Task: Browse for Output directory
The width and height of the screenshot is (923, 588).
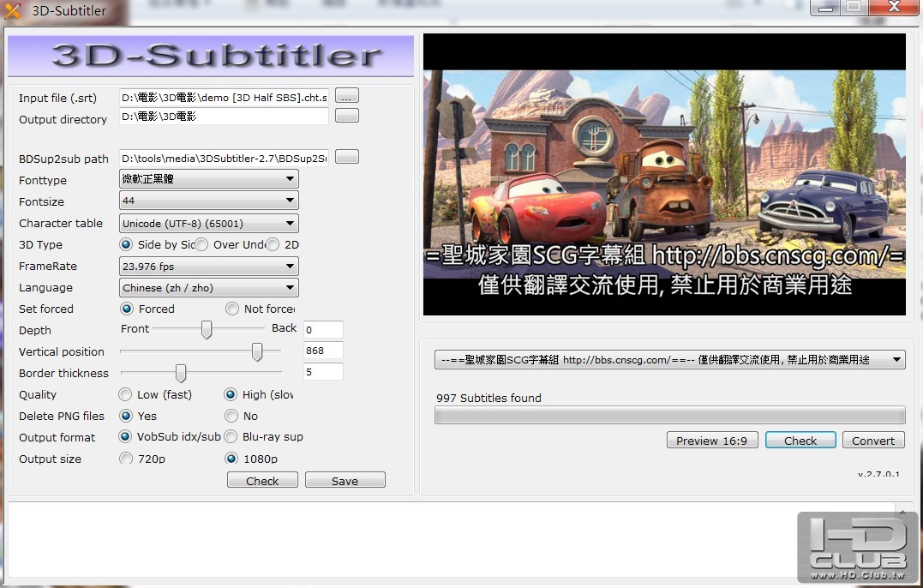Action: [x=347, y=116]
